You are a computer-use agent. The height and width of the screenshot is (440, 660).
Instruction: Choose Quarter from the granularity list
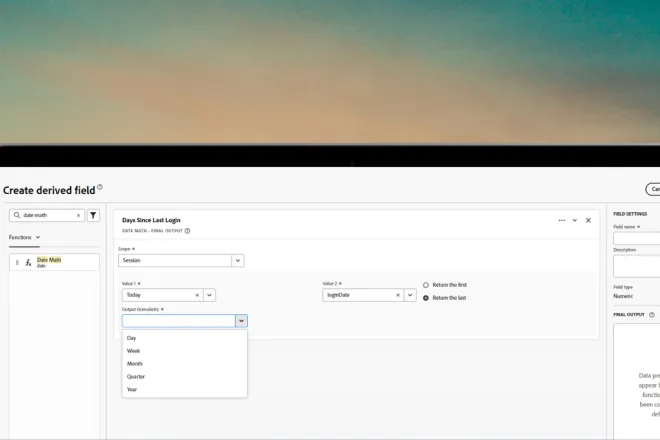point(136,377)
